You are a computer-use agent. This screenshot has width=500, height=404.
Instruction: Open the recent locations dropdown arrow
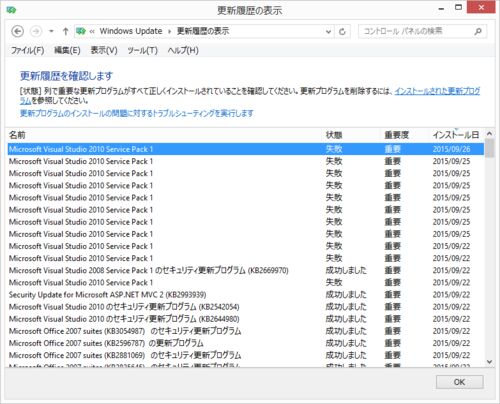click(51, 31)
